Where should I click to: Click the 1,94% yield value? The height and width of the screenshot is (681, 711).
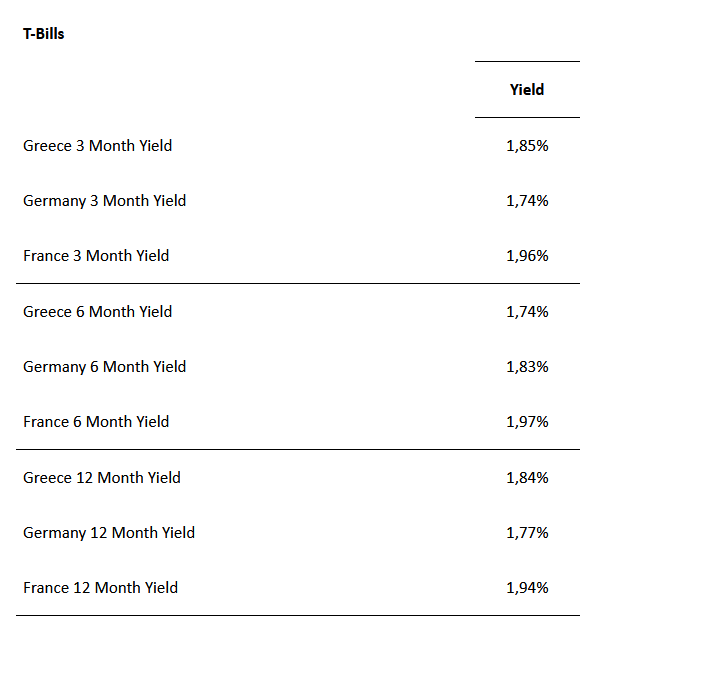pos(527,588)
